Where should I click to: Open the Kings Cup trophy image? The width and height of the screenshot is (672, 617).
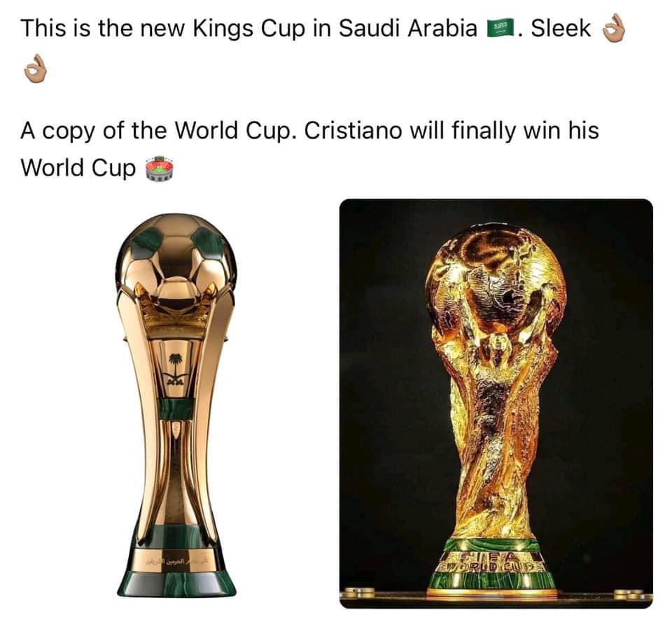[176, 405]
